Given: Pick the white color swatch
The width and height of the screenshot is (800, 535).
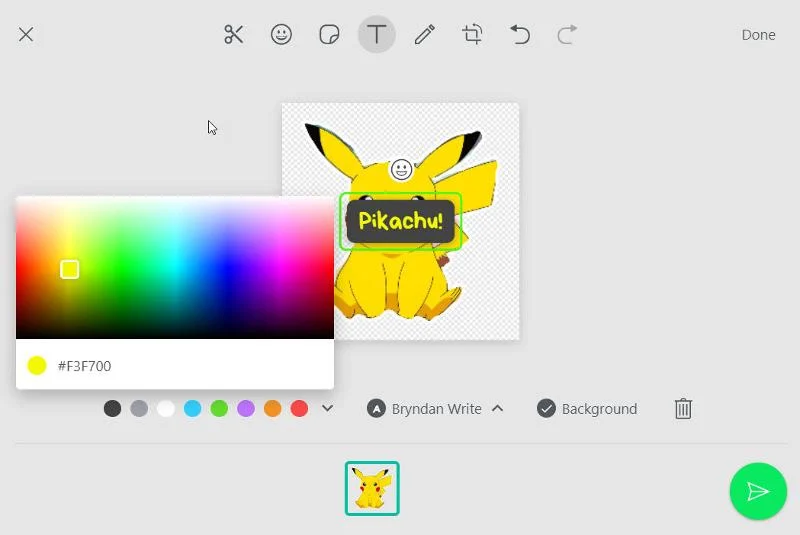Looking at the screenshot, I should 166,409.
